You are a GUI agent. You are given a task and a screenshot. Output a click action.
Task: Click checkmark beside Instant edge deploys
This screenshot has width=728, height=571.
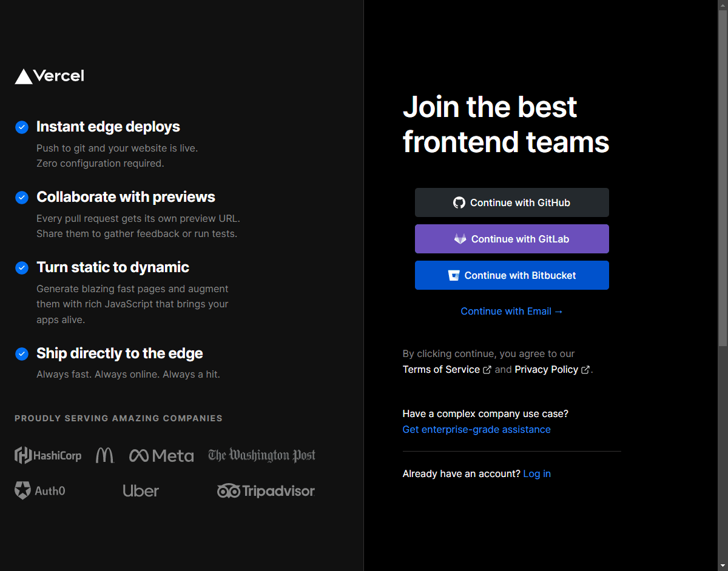22,127
